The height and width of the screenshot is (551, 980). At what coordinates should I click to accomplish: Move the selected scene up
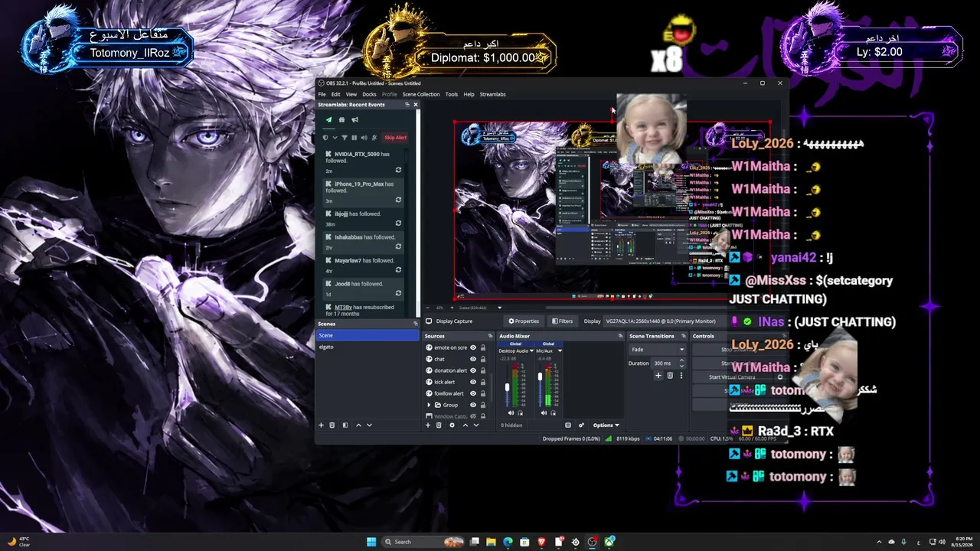click(x=358, y=425)
